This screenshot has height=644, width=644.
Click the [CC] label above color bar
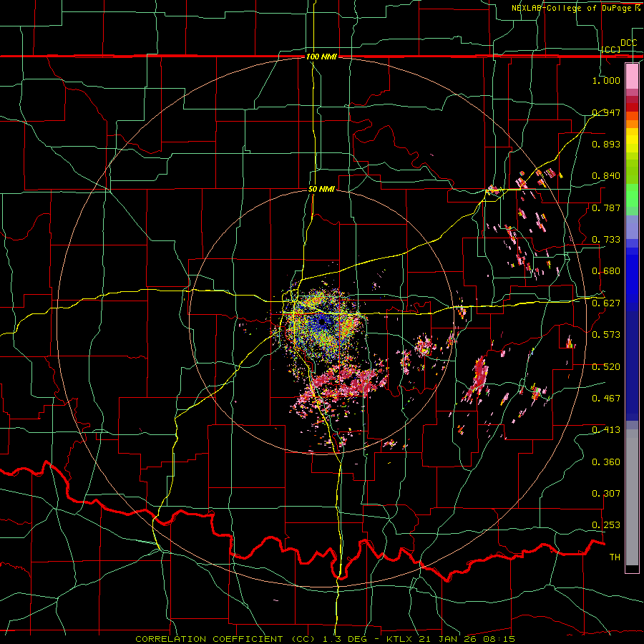pyautogui.click(x=611, y=49)
